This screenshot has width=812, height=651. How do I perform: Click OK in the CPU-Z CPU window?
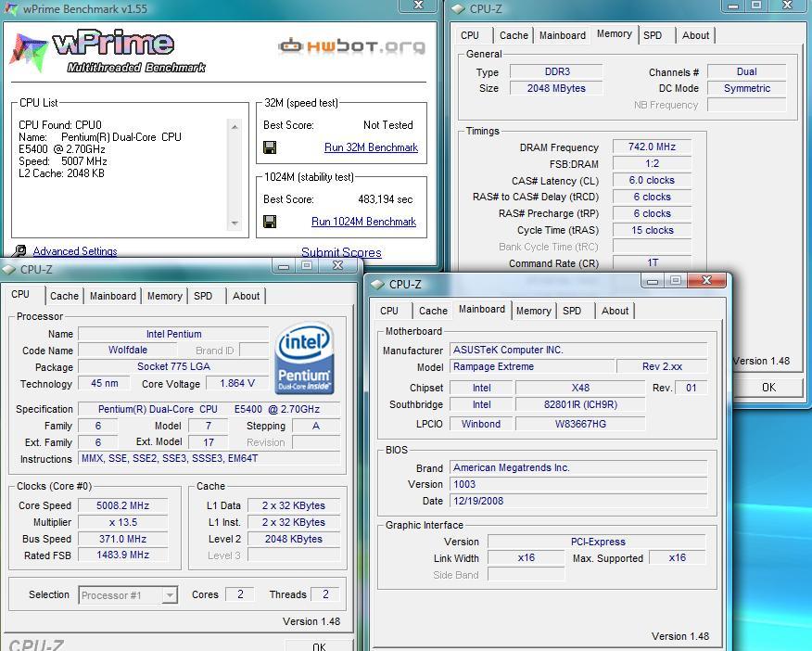click(x=319, y=645)
